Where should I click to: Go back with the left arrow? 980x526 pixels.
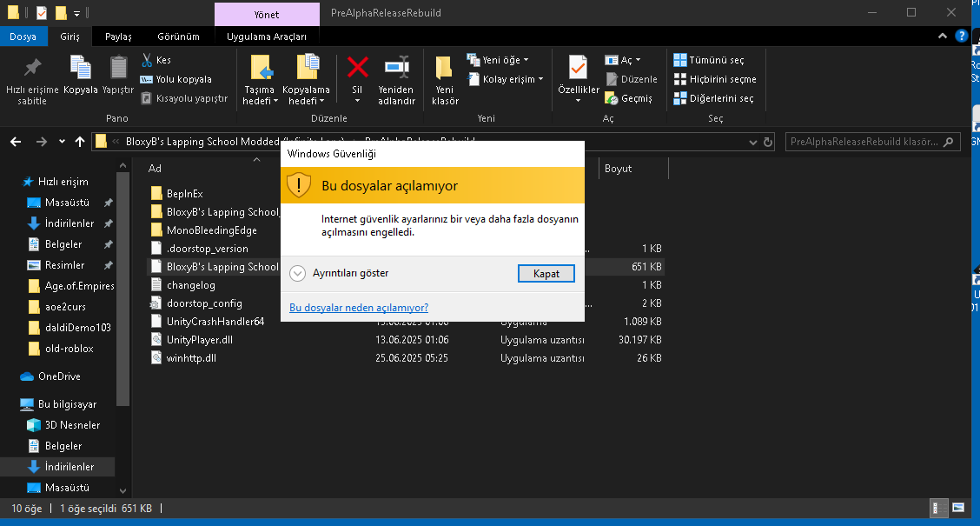tap(16, 142)
